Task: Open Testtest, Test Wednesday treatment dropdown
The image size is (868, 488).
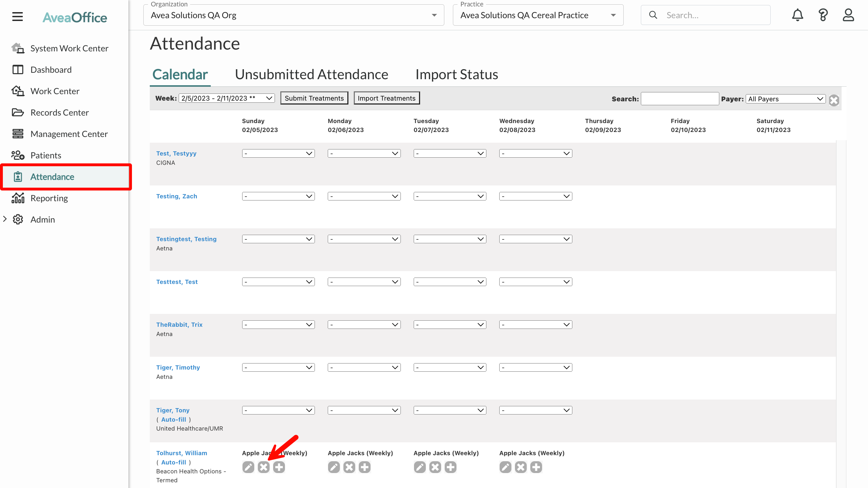Action: [536, 282]
